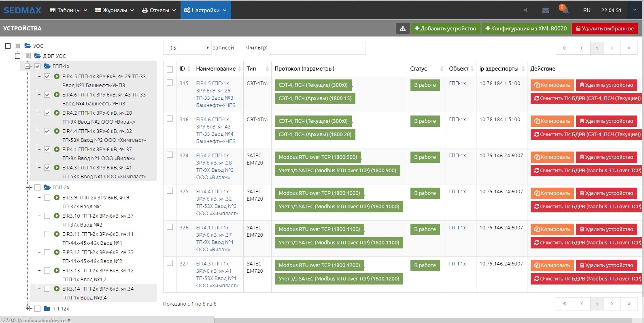
Task: Click Копировать for device 316
Action: (552, 121)
